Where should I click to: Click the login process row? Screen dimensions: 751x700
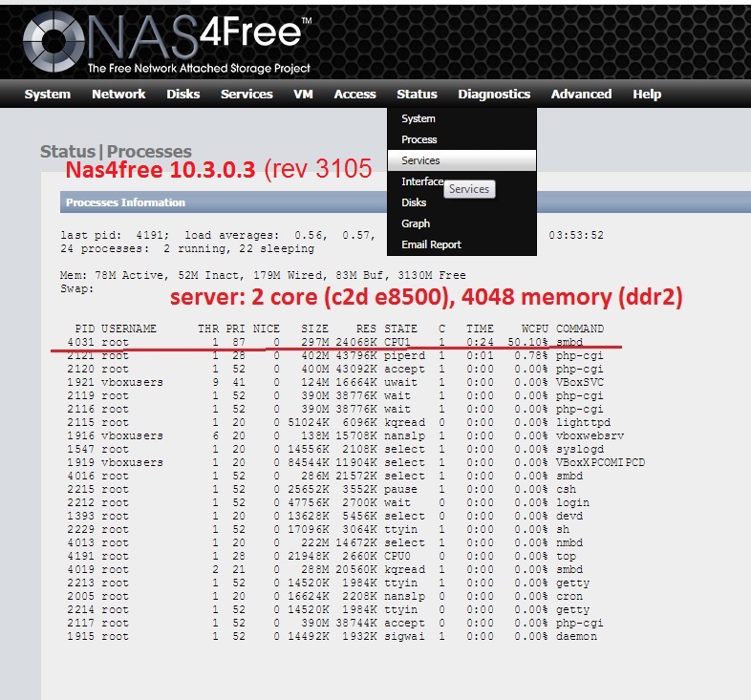(328, 502)
